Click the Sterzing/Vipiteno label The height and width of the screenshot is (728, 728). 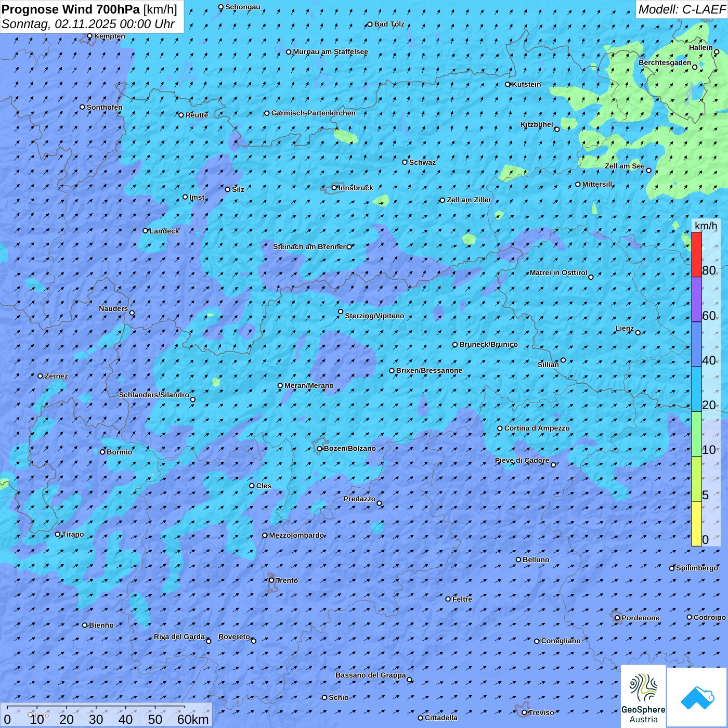374,316
